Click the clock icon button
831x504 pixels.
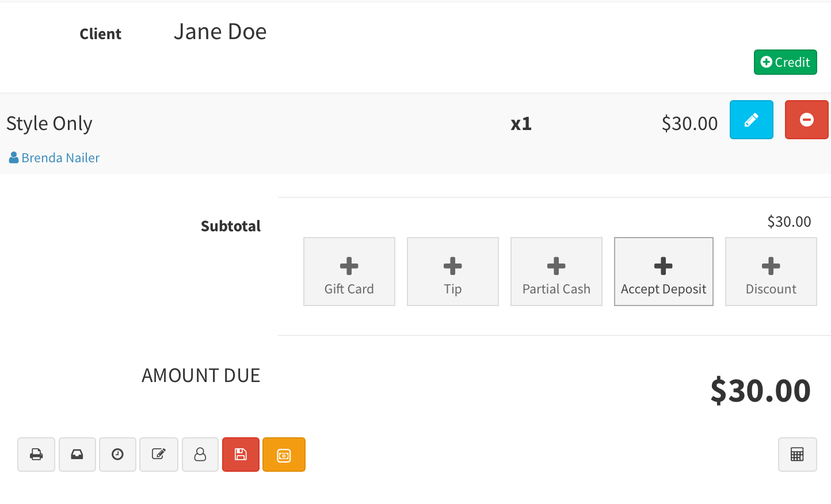pos(117,455)
